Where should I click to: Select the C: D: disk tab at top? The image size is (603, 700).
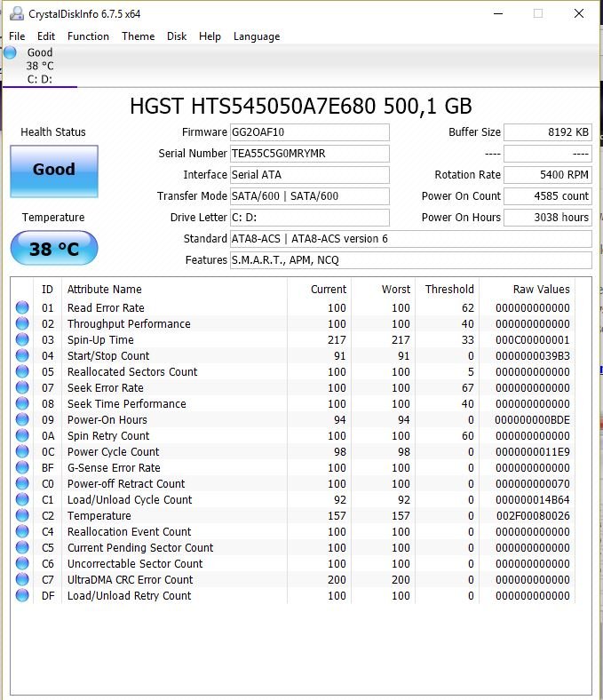(40, 66)
